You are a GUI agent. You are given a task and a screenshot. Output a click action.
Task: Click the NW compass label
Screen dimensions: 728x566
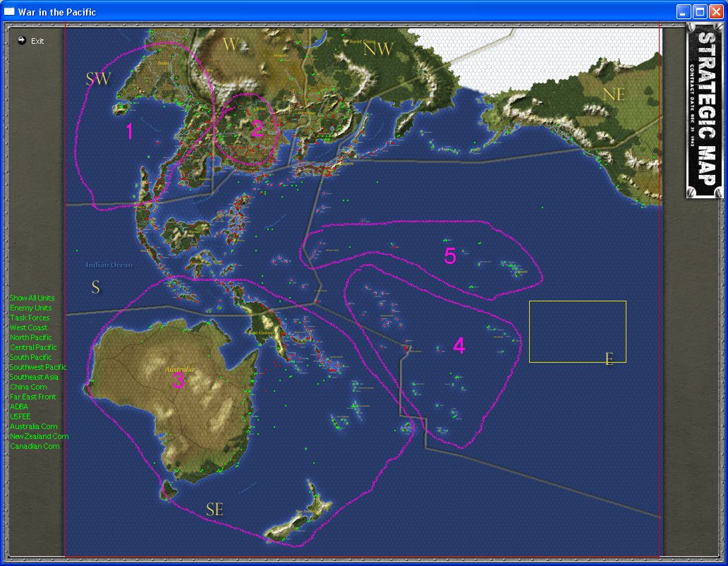point(378,48)
